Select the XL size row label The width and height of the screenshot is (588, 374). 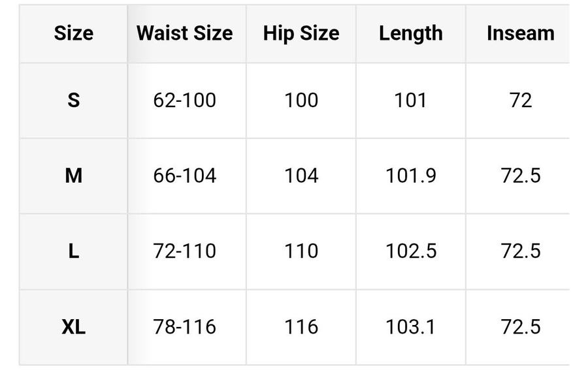pos(74,327)
